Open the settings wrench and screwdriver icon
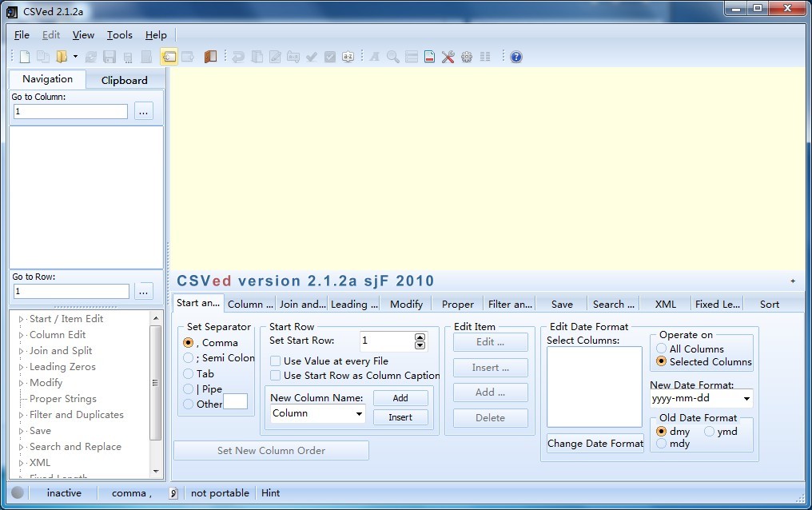 [x=448, y=57]
